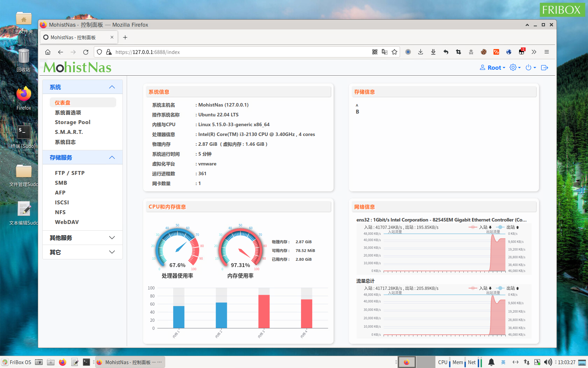Click the site security lock icon
This screenshot has width=588, height=368.
click(109, 52)
